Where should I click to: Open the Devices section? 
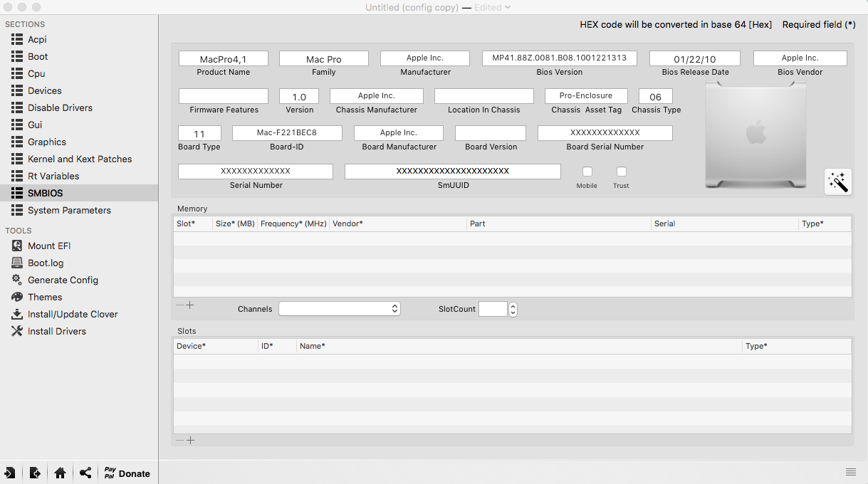pyautogui.click(x=78, y=90)
